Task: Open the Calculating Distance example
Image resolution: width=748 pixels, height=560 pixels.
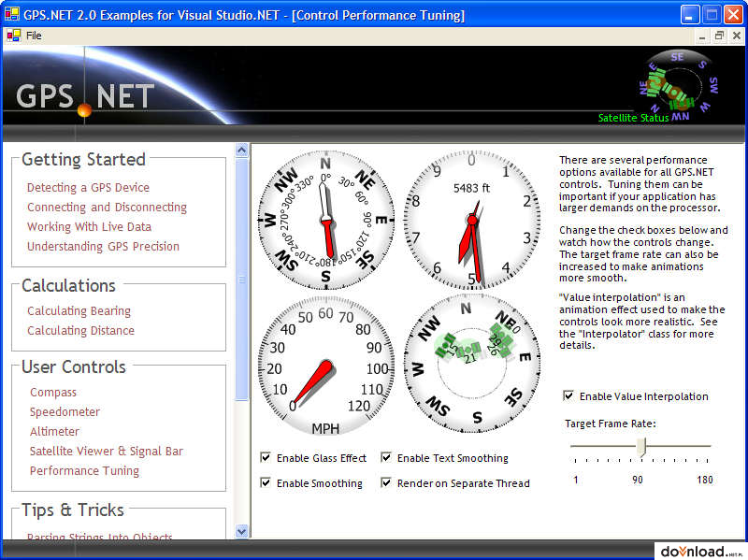Action: 80,331
